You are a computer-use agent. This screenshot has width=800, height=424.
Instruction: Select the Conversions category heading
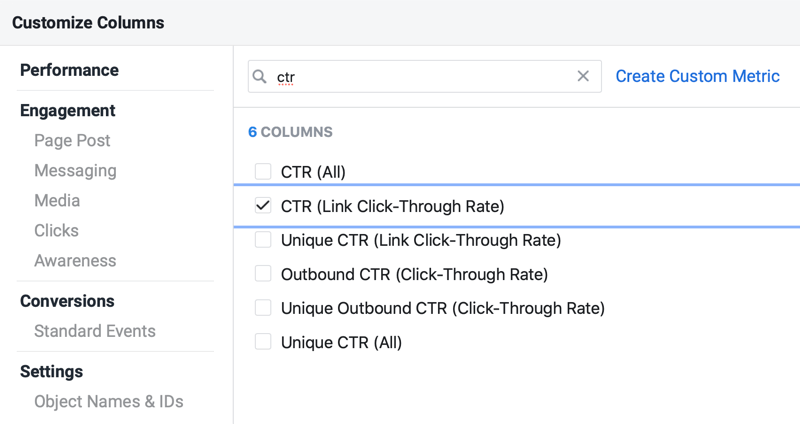pos(67,301)
